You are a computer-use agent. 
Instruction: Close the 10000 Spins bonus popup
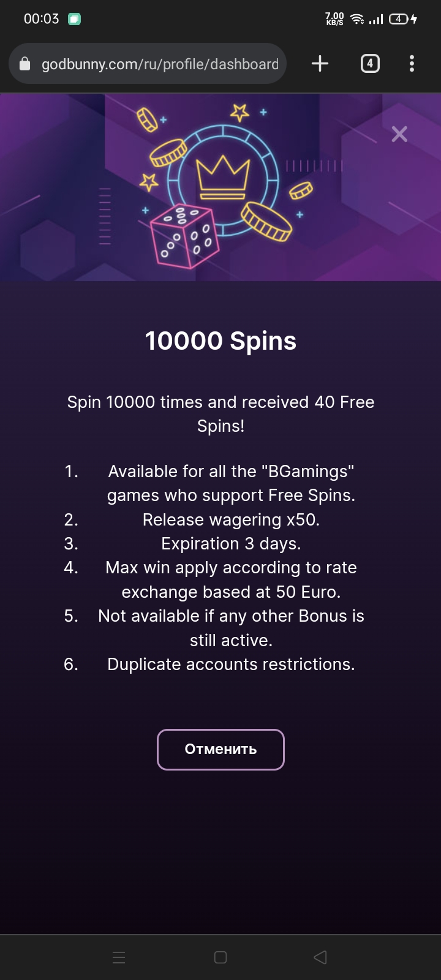coord(399,134)
